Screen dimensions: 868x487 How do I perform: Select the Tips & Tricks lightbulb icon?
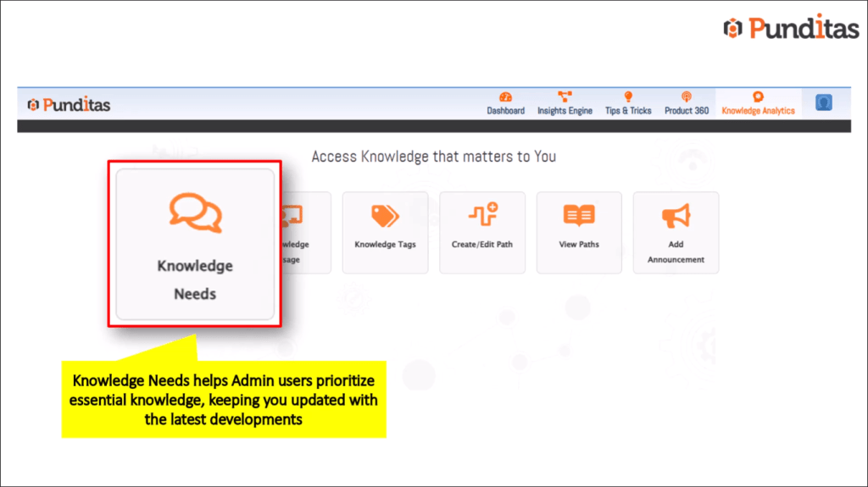pyautogui.click(x=628, y=97)
